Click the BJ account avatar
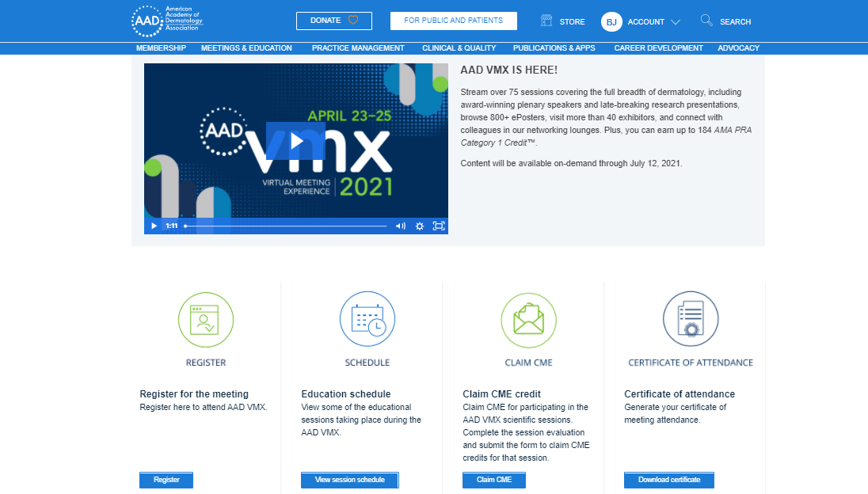 point(611,21)
